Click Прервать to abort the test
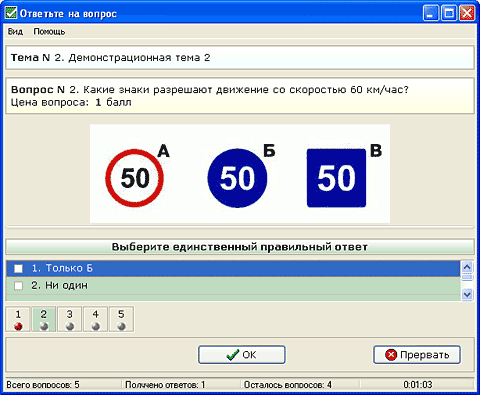The width and height of the screenshot is (480, 395). [x=417, y=355]
